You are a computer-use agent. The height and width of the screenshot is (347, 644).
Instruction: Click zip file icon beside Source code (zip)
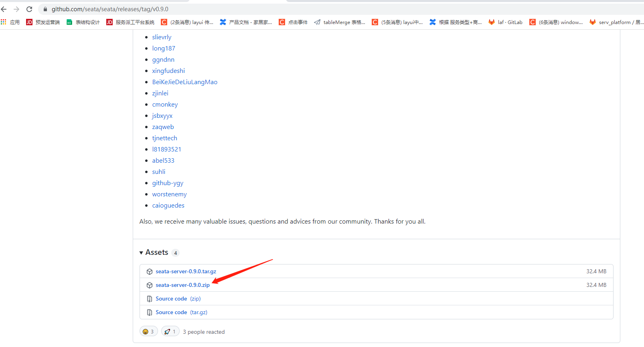click(x=150, y=299)
